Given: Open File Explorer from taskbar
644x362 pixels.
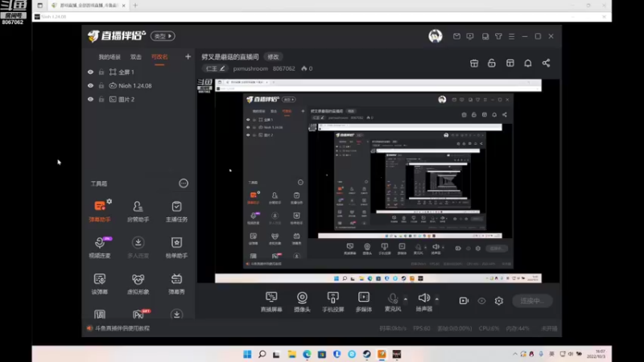Looking at the screenshot, I should (x=292, y=354).
